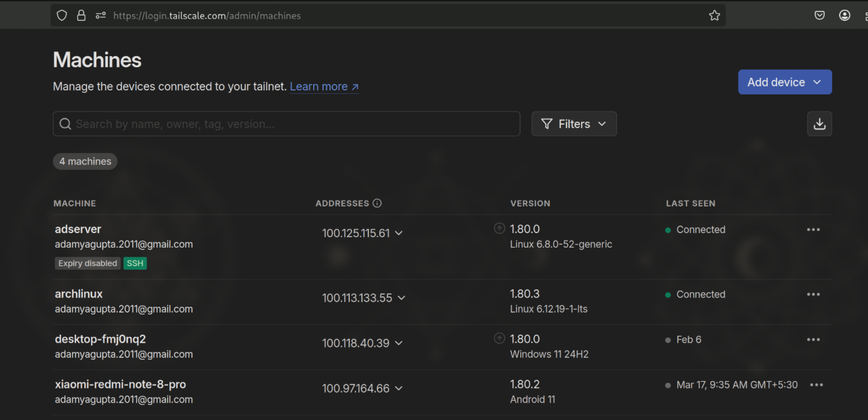Open the adserver machine page
The image size is (868, 420).
click(78, 229)
